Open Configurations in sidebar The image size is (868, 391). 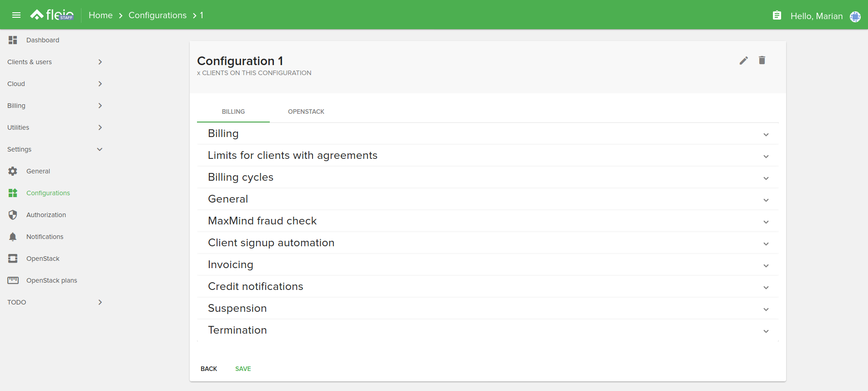(48, 193)
